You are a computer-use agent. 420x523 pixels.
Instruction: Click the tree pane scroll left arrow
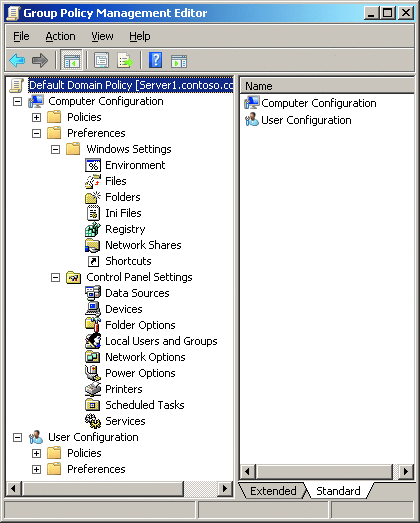pyautogui.click(x=13, y=489)
